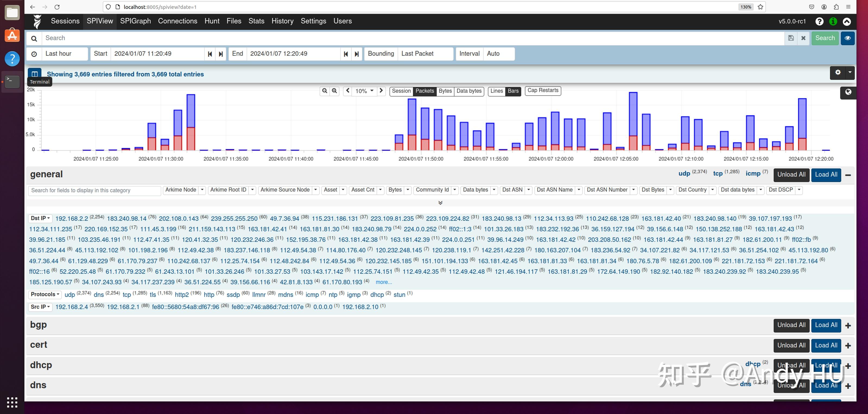Zoom in the timeline with the magnifier-plus icon
The height and width of the screenshot is (414, 868).
(334, 91)
